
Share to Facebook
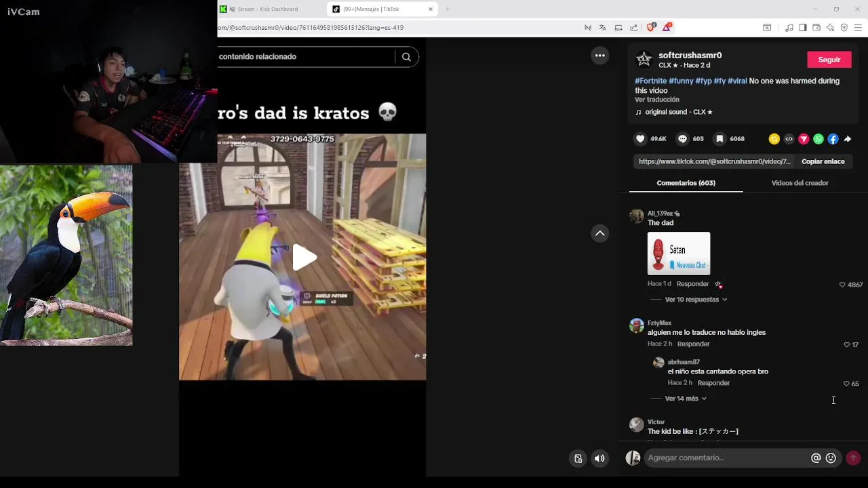833,139
